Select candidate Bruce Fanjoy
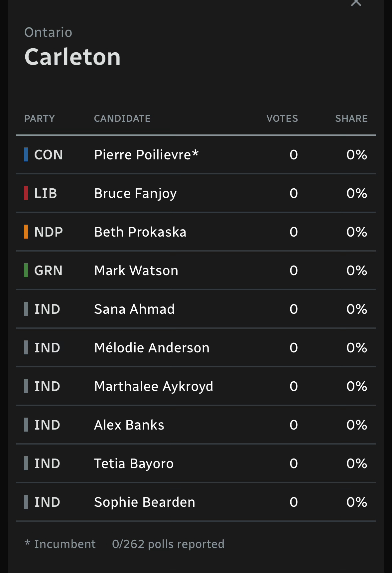The image size is (392, 573). [x=135, y=193]
